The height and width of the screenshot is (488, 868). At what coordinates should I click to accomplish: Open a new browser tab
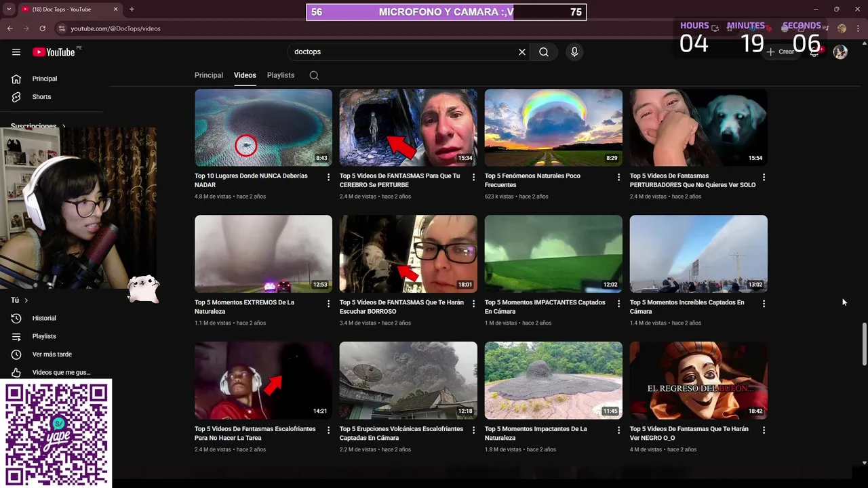point(132,9)
